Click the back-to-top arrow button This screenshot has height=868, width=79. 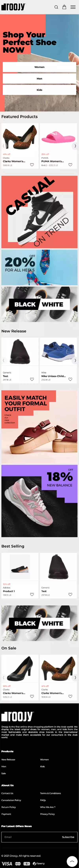tap(72, 861)
